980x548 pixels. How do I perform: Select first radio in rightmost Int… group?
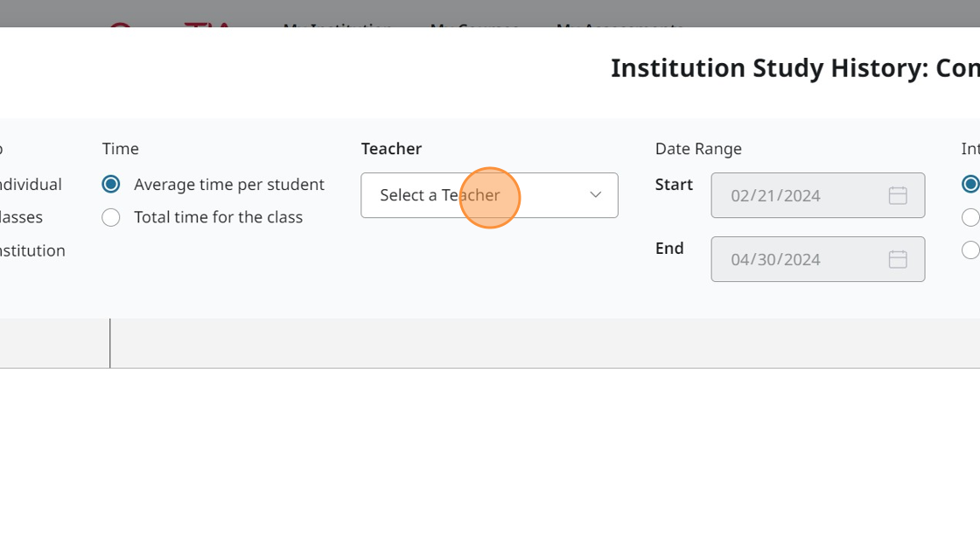(x=969, y=185)
